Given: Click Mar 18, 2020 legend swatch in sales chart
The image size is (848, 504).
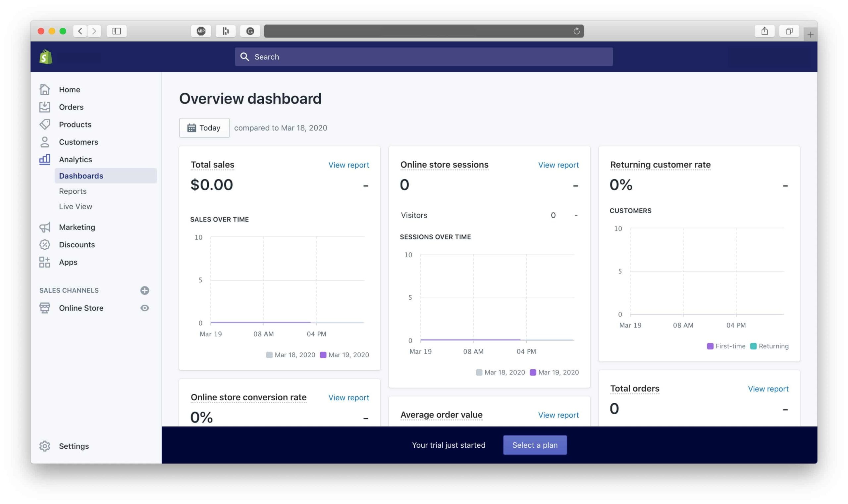Looking at the screenshot, I should (269, 355).
